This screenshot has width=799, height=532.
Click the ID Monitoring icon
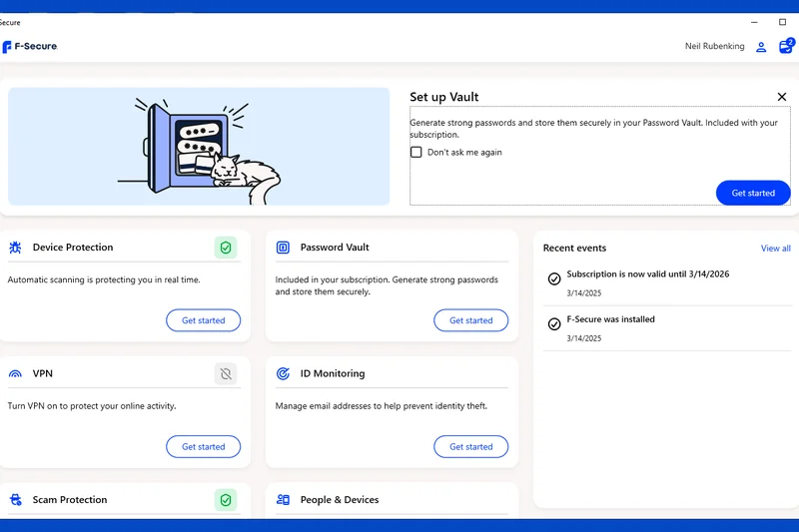click(x=283, y=373)
